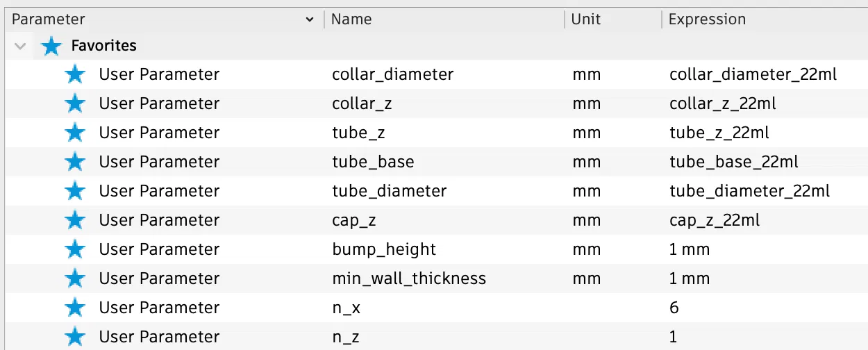Click the favorite star beside collar_diameter
The width and height of the screenshot is (868, 350).
(74, 74)
